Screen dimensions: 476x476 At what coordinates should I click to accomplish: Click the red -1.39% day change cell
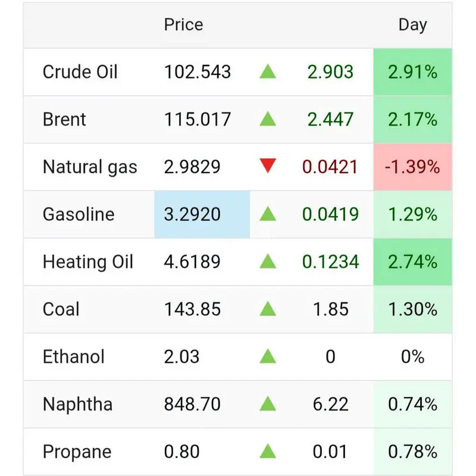coord(412,167)
